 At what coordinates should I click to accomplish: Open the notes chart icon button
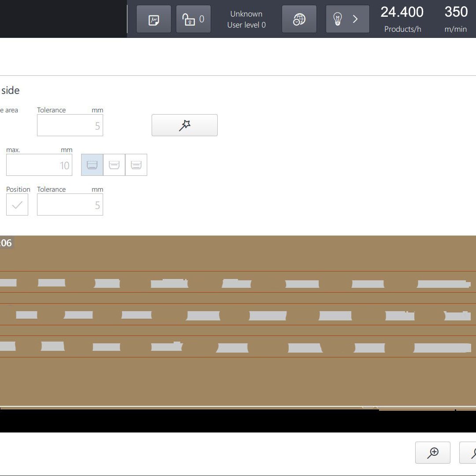(154, 19)
